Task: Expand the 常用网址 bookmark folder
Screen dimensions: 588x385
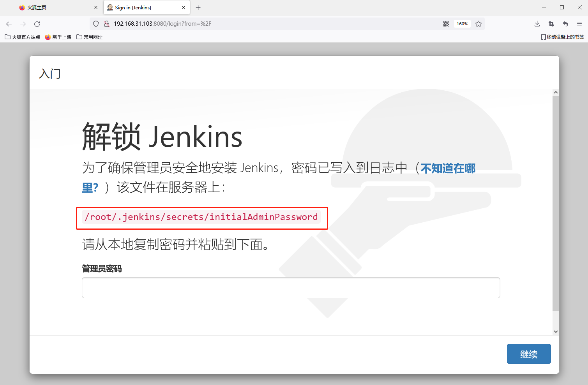Action: [x=89, y=37]
